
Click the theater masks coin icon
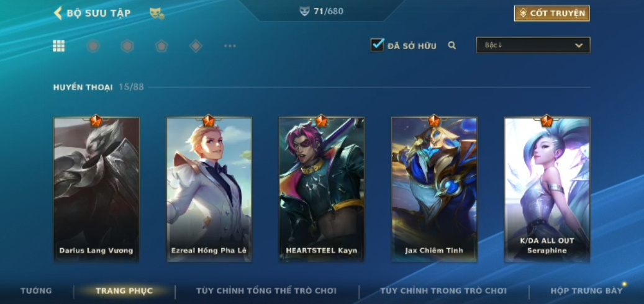[x=157, y=14]
